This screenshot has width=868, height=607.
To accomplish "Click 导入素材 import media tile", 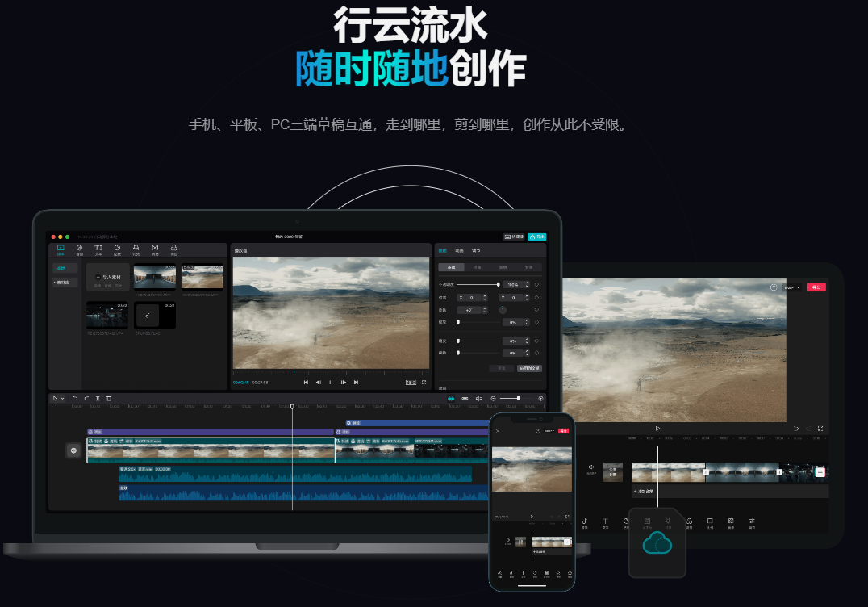I will tap(108, 277).
